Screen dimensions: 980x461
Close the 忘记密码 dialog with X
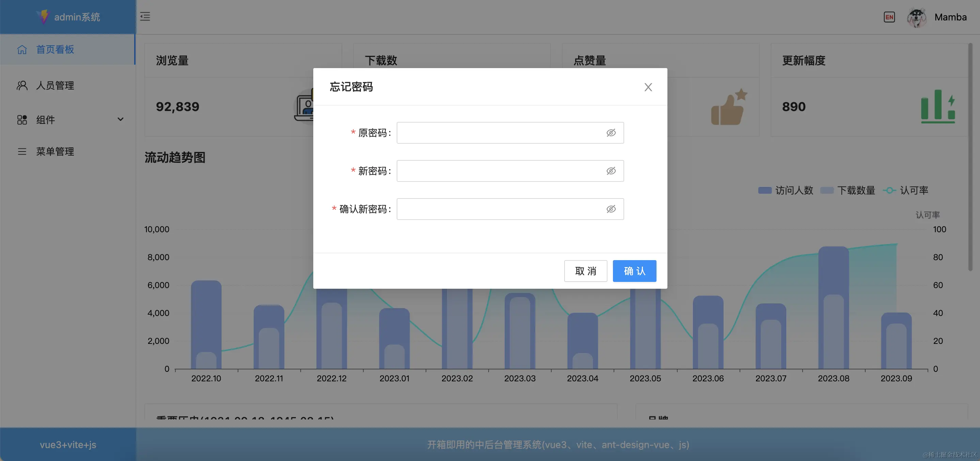coord(648,87)
